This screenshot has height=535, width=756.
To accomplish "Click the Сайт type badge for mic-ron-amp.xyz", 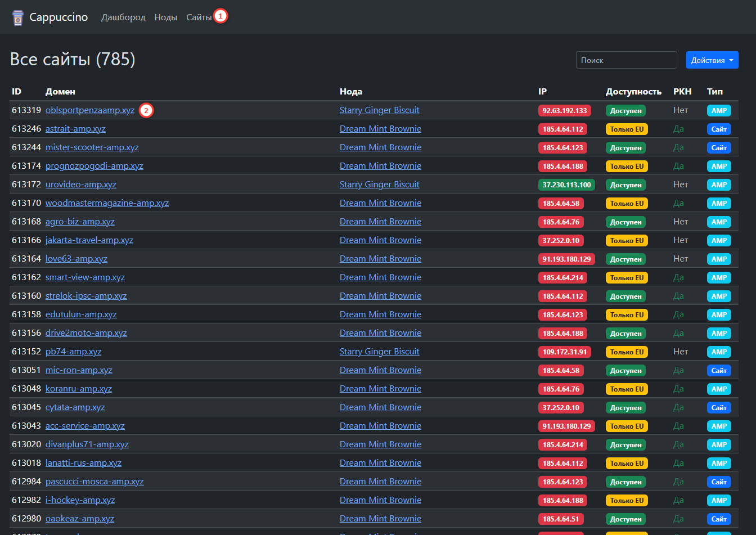I will click(719, 371).
